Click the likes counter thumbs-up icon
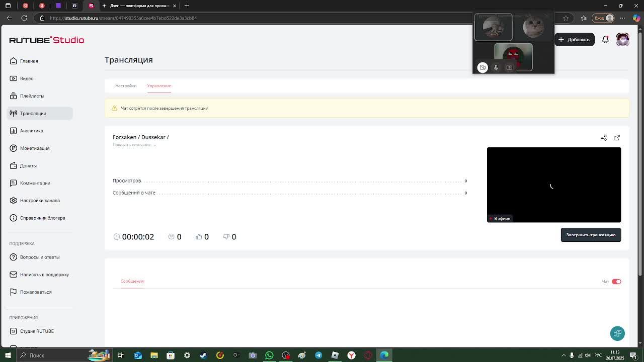The height and width of the screenshot is (362, 644). (x=199, y=237)
